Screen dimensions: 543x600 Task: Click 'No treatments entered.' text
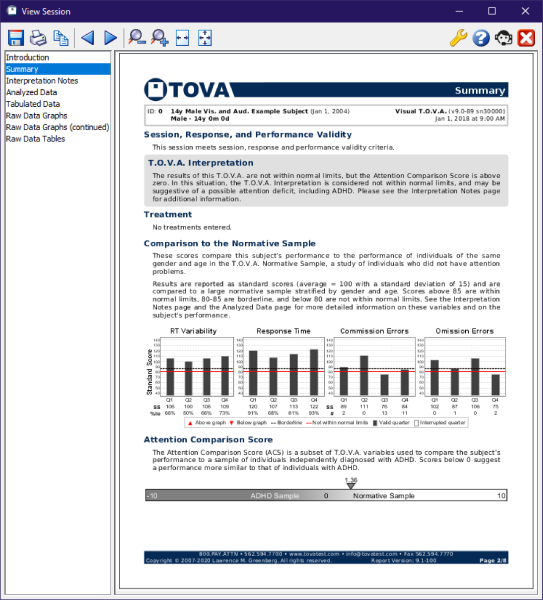tap(192, 227)
